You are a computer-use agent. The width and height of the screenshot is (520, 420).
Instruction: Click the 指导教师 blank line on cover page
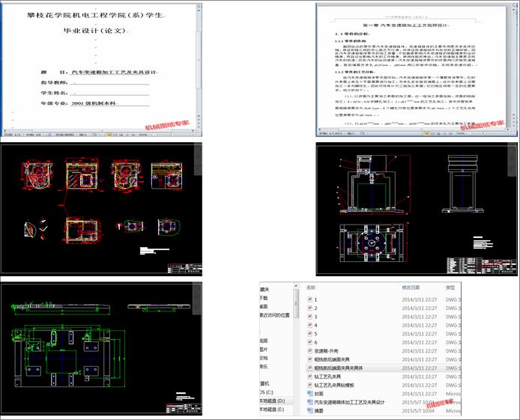tap(109, 82)
